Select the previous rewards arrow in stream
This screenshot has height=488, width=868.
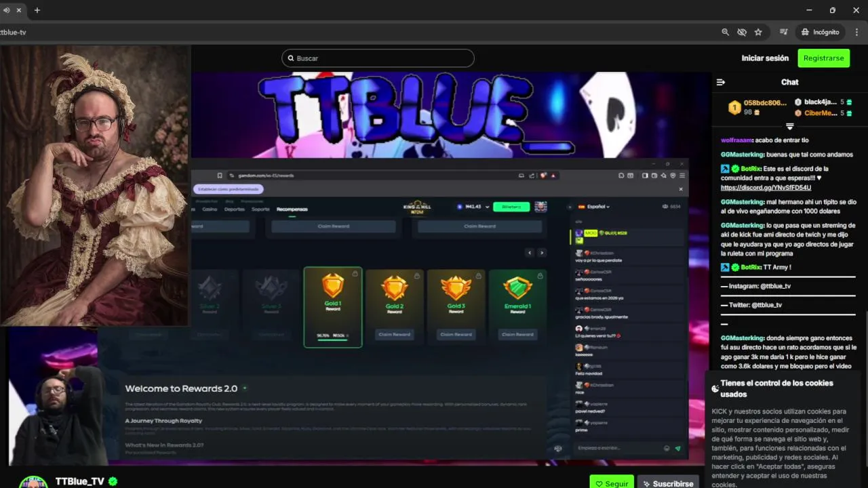click(x=530, y=253)
